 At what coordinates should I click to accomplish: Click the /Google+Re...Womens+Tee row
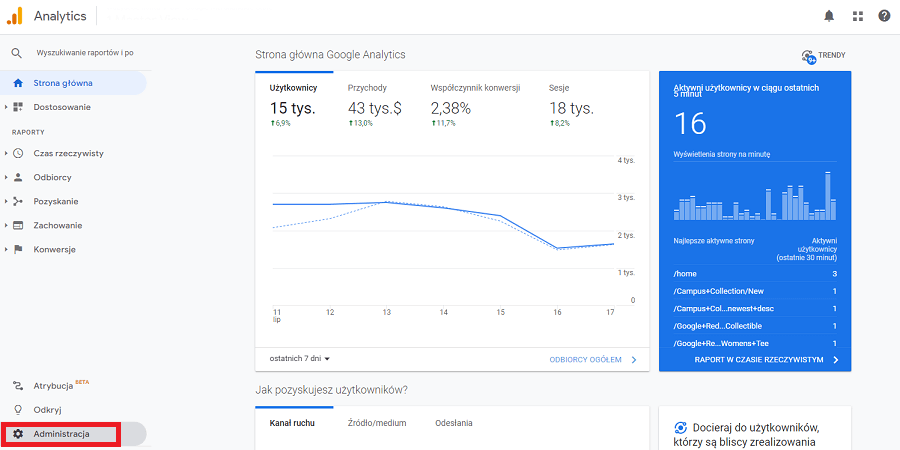coord(755,343)
